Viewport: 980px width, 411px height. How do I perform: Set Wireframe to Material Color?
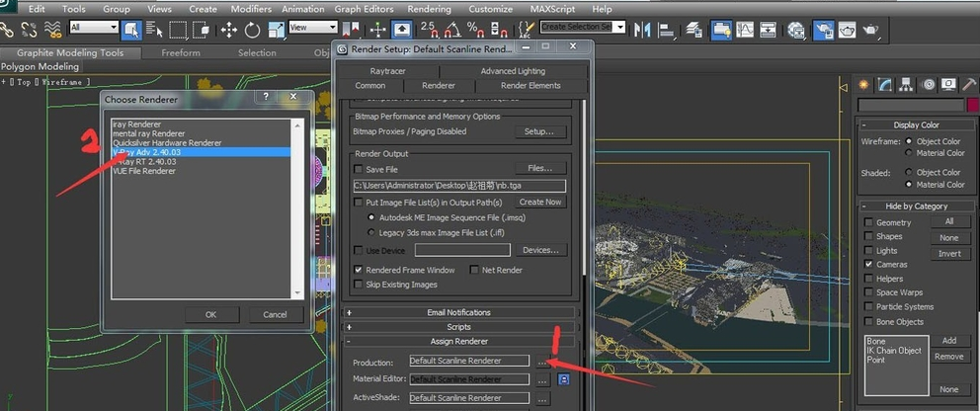(x=909, y=153)
